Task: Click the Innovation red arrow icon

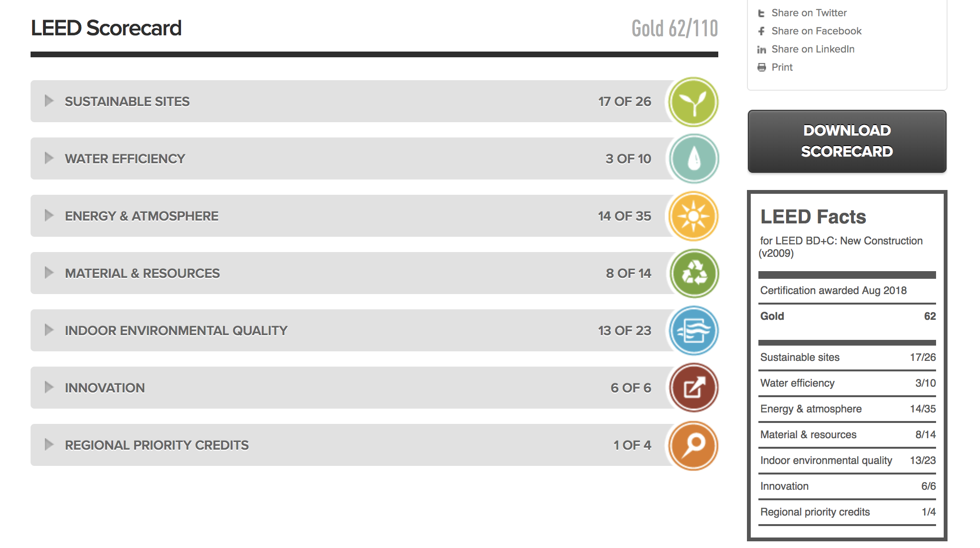Action: (x=693, y=388)
